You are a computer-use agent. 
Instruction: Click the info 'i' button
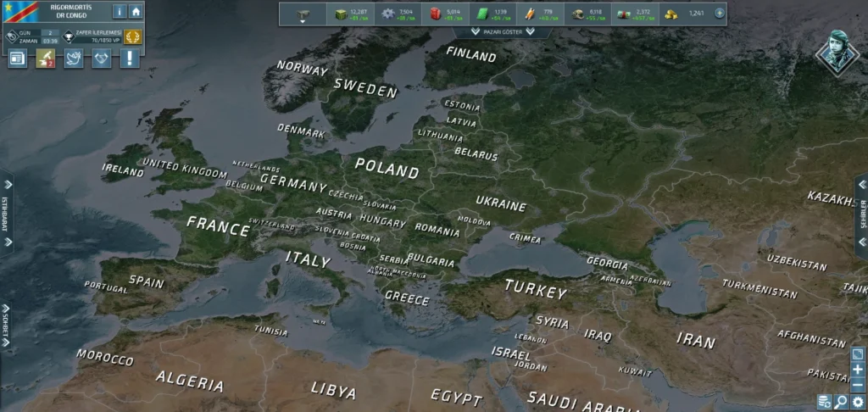(x=120, y=11)
